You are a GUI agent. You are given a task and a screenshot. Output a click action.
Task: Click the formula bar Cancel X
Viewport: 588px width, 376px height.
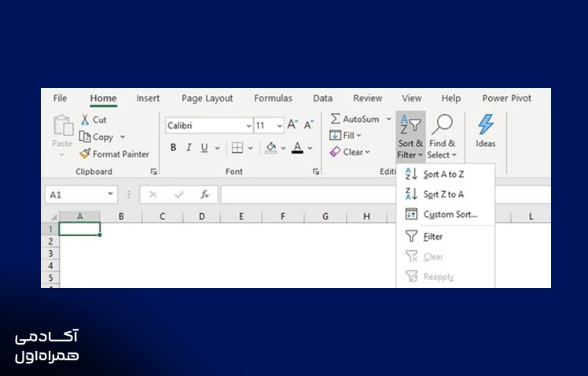coord(153,194)
